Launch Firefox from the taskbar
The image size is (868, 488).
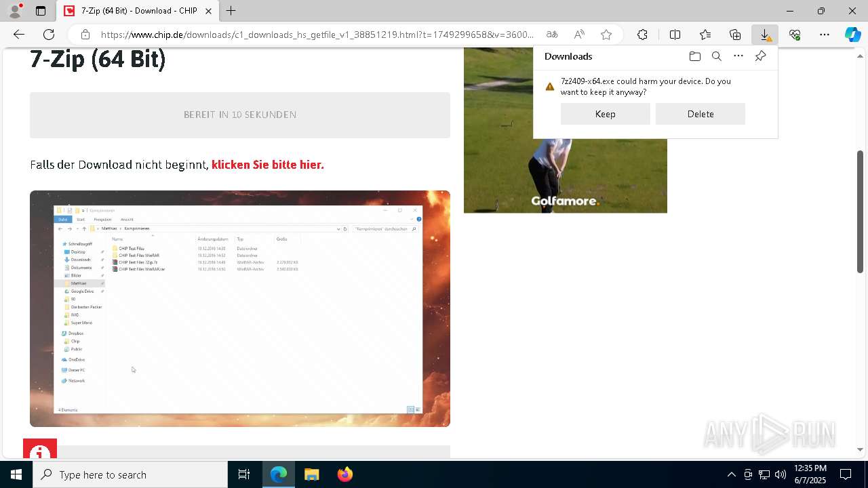click(x=345, y=474)
